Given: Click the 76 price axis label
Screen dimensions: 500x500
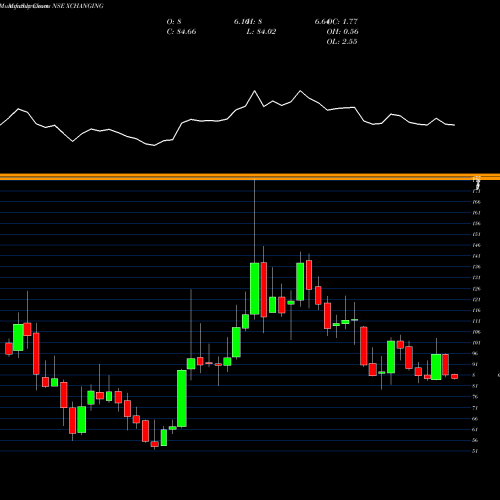Looking at the screenshot, I should [x=476, y=397].
